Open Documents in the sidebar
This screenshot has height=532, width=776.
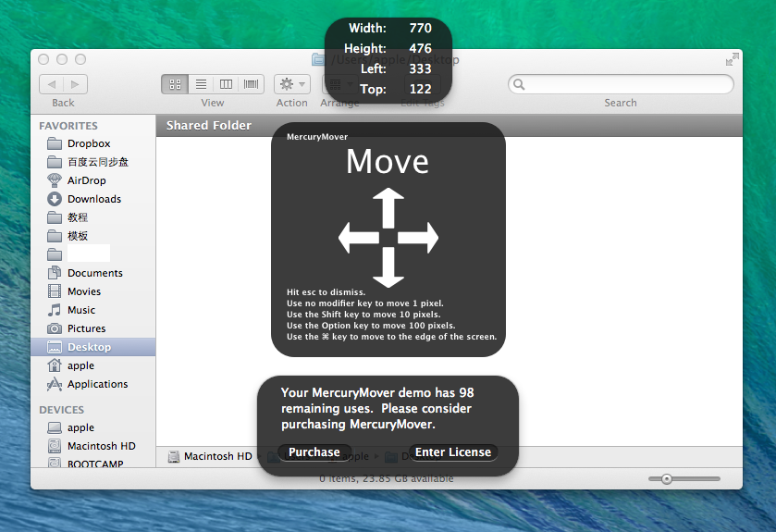(93, 273)
